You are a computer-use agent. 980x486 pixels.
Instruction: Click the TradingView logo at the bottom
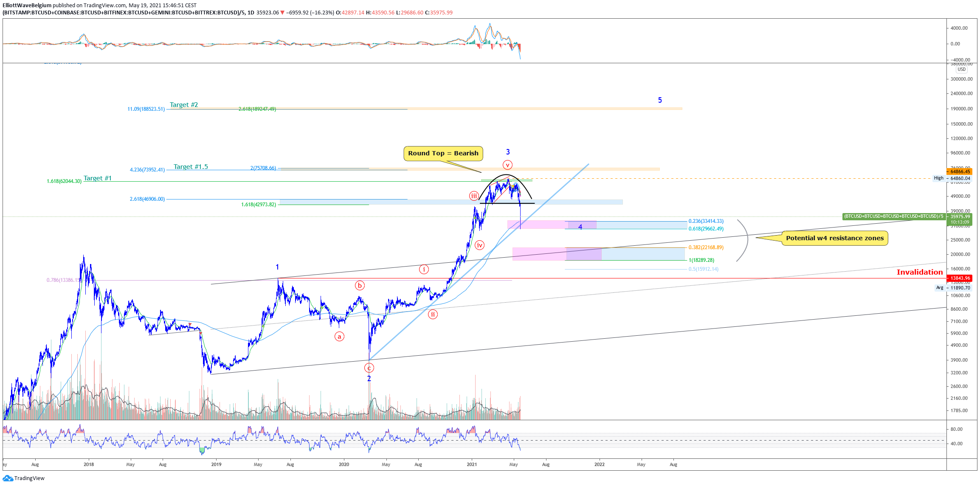[x=23, y=478]
